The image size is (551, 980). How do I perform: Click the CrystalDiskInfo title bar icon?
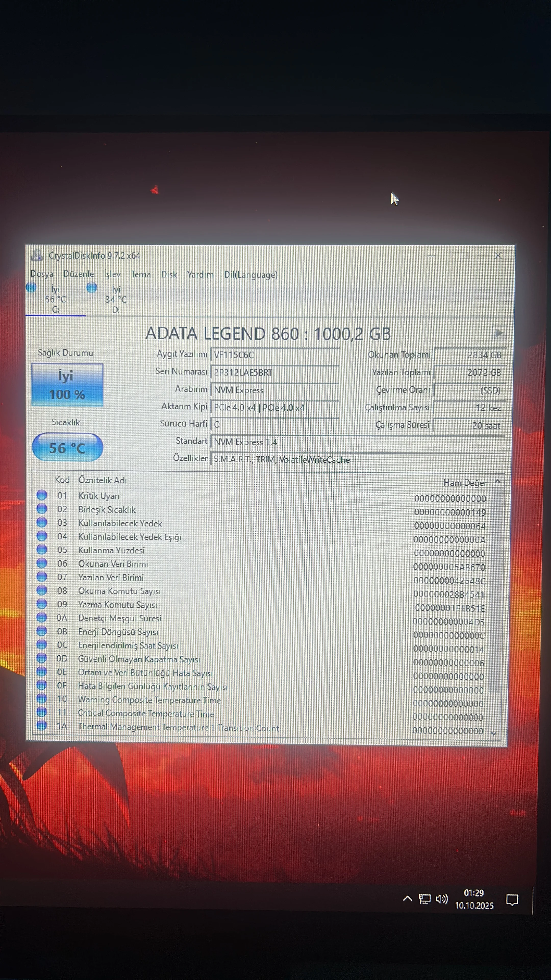[37, 255]
